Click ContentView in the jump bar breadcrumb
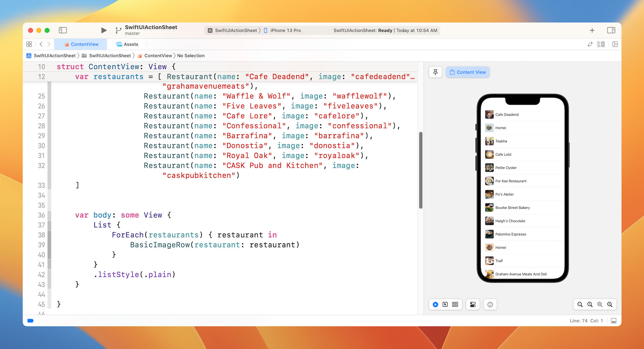Viewport: 644px width, 349px height. tap(158, 55)
